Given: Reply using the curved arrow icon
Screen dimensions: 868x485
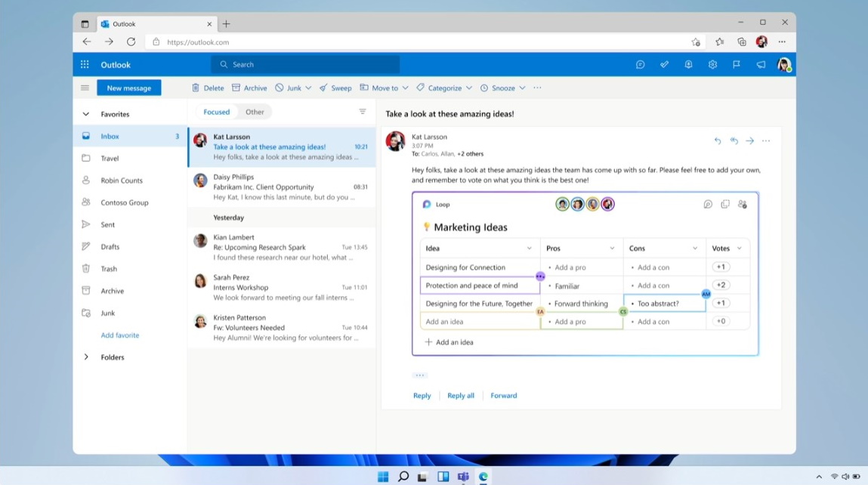Looking at the screenshot, I should click(x=718, y=141).
